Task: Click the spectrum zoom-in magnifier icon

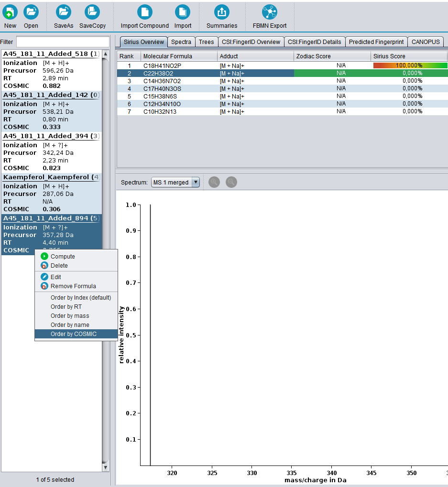Action: [x=214, y=182]
